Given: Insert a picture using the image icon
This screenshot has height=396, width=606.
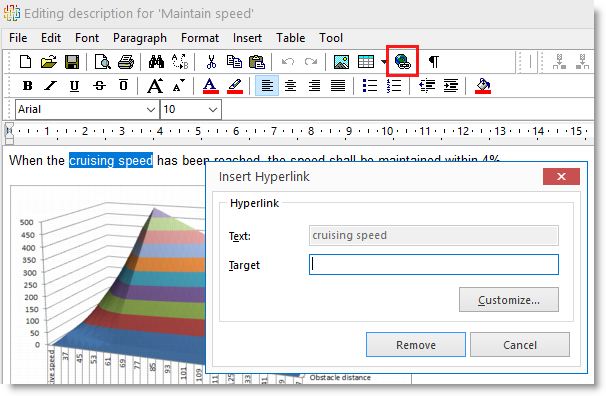Looking at the screenshot, I should click(341, 62).
